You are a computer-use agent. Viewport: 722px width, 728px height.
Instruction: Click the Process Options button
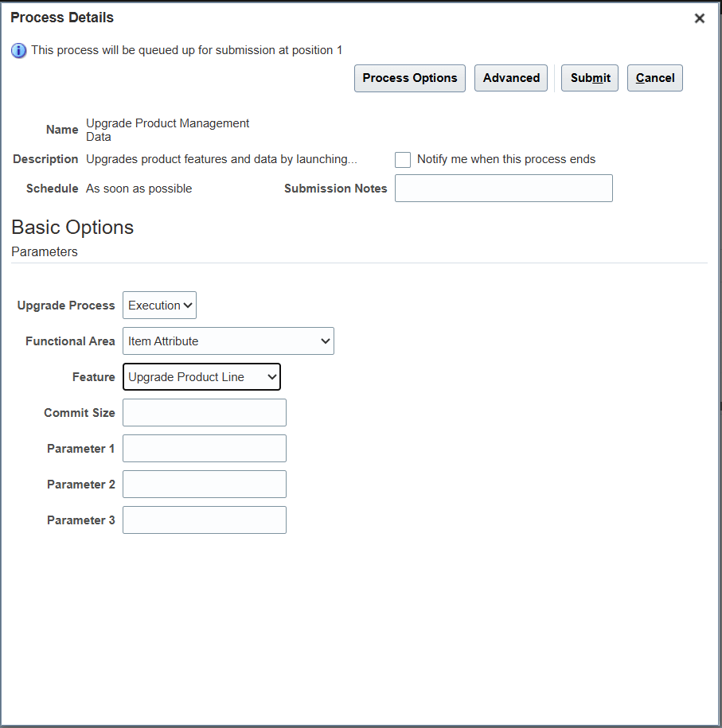[409, 78]
